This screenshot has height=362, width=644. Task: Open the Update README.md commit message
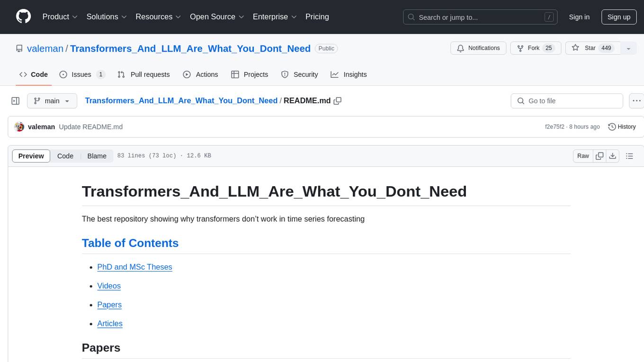[x=91, y=127]
